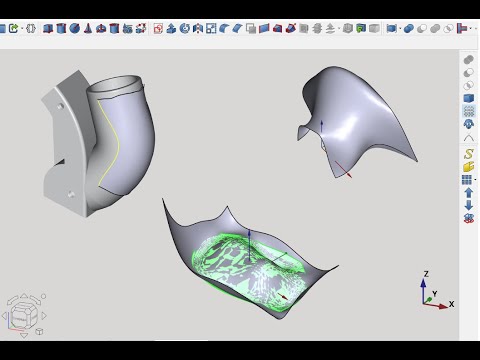Viewport: 480px width, 360px height.
Task: Click the navigation cube left arrow
Action: click(x=4, y=316)
